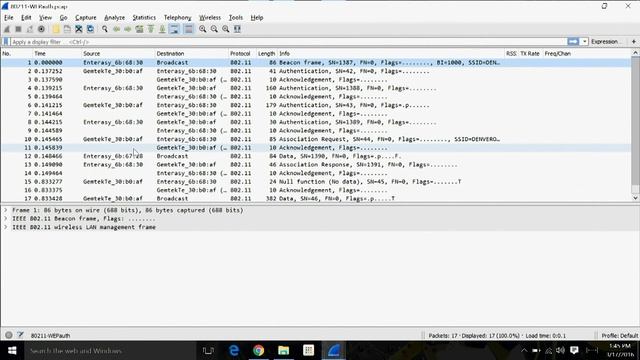
Task: Open the Help menu
Action: 257,18
